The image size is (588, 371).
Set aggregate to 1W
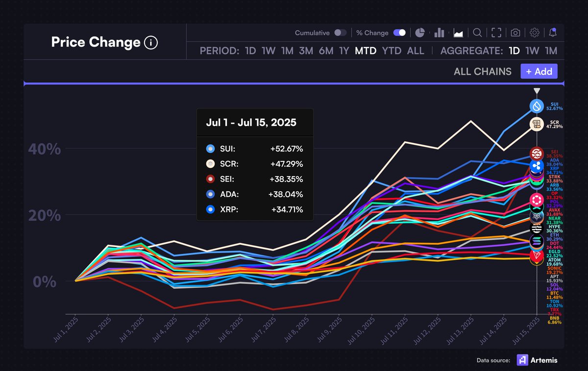pos(532,50)
